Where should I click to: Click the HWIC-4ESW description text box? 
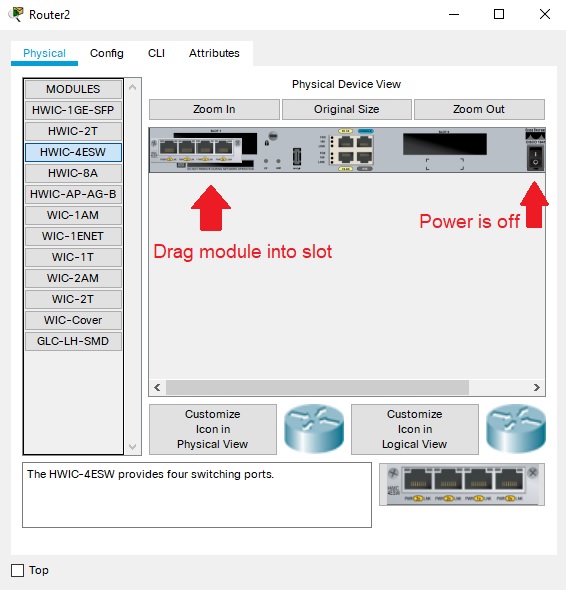(x=197, y=495)
